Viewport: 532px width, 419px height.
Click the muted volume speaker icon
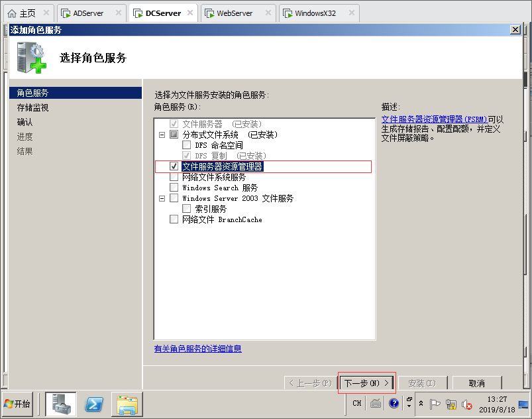pyautogui.click(x=467, y=404)
